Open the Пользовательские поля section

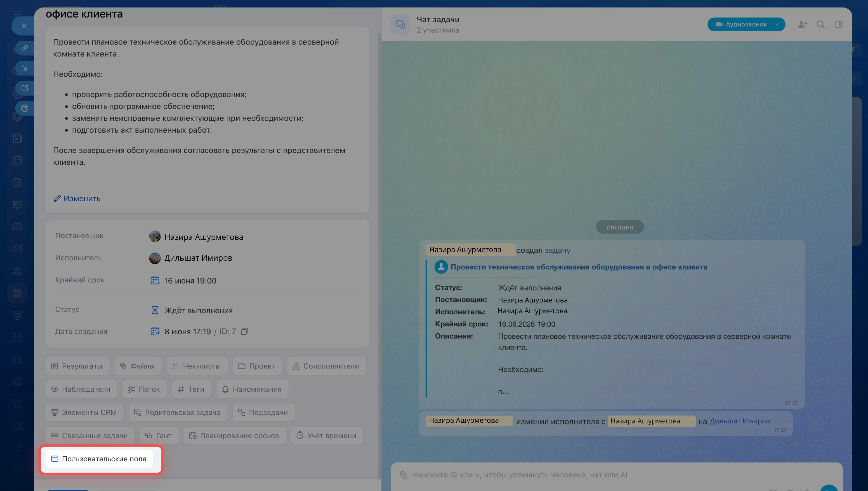(x=99, y=459)
